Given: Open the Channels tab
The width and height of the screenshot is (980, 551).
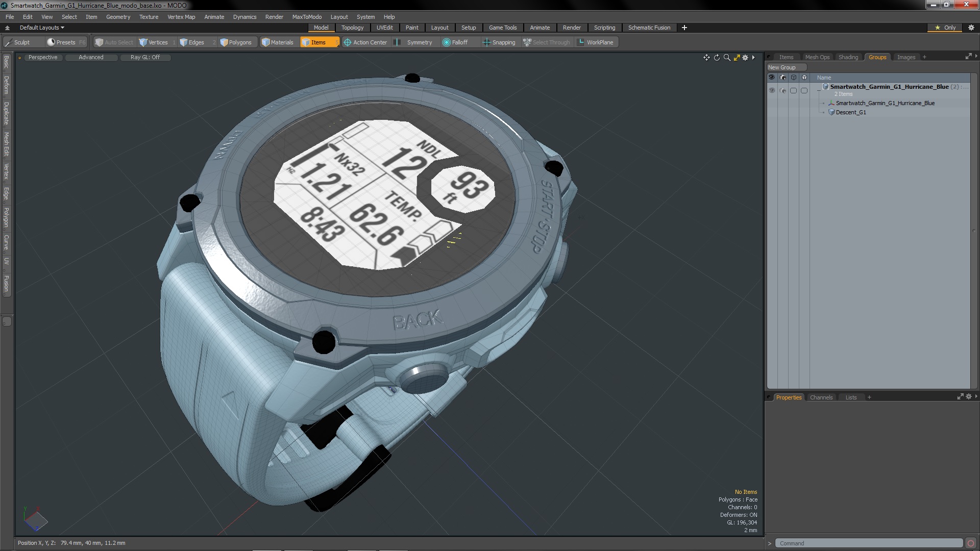Looking at the screenshot, I should click(x=821, y=397).
